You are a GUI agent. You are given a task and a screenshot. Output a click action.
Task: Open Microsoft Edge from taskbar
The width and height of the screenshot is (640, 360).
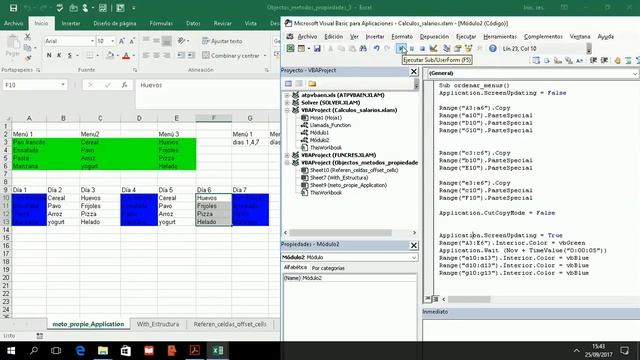80,351
